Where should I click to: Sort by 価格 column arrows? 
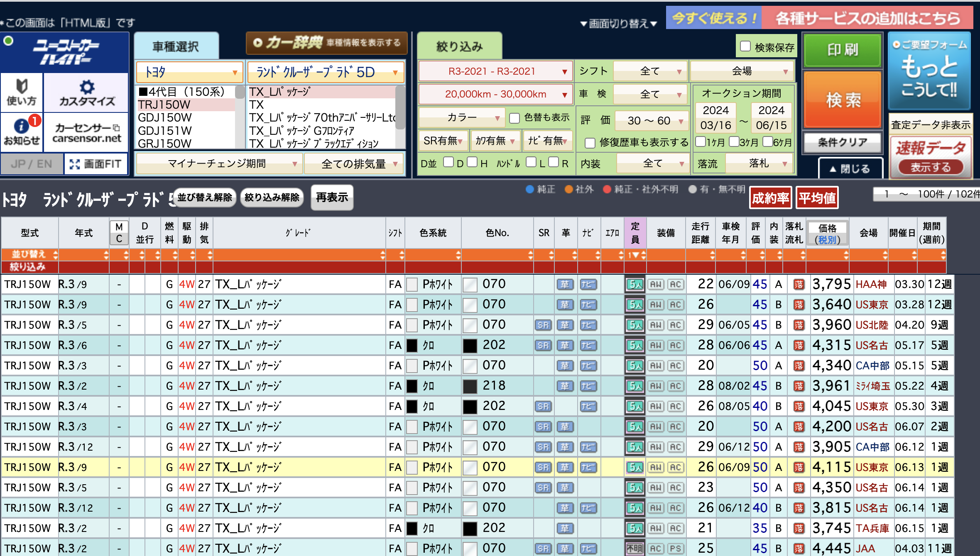coord(845,254)
